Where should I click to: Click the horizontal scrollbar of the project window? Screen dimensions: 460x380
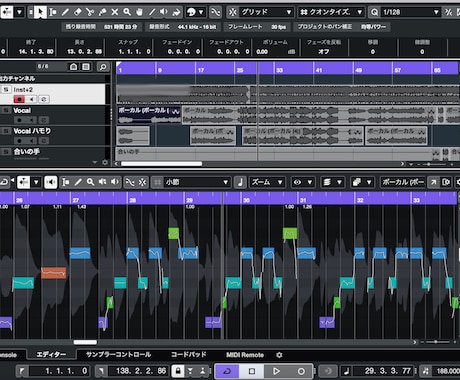point(162,164)
